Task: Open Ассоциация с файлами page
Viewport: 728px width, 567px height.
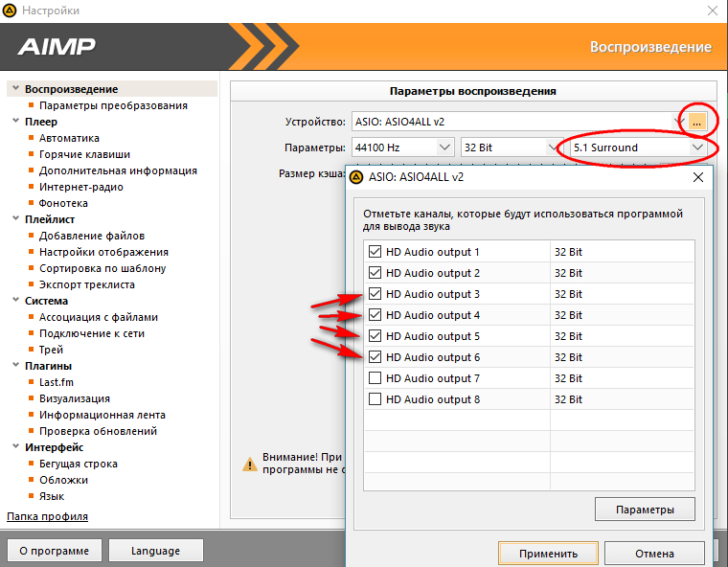Action: coord(99,317)
